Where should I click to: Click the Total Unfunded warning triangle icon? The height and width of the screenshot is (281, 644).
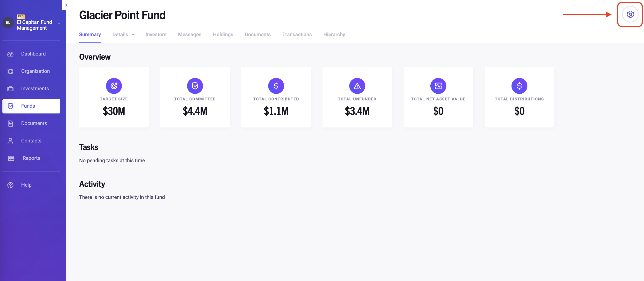click(x=357, y=86)
